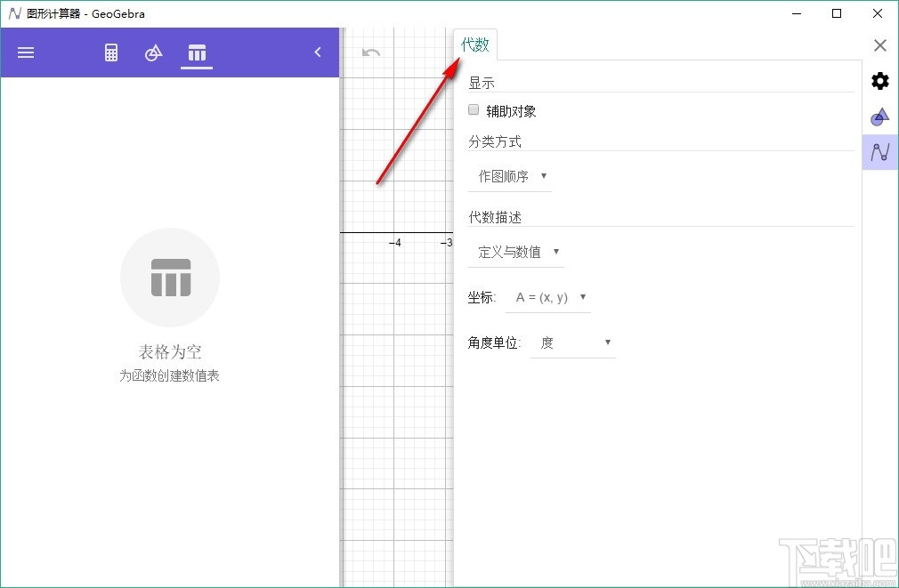Viewport: 899px width, 588px height.
Task: Click the undo arrow above the graph
Action: click(x=370, y=52)
